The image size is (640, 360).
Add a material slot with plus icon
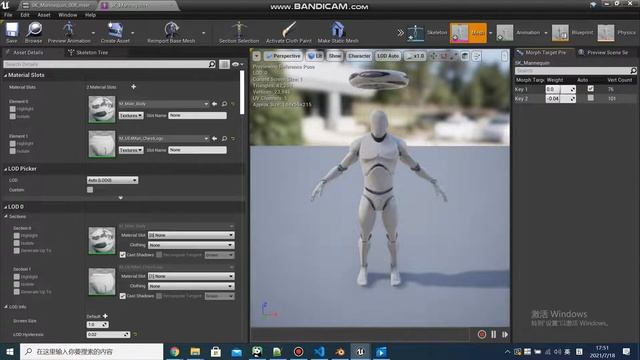pyautogui.click(x=133, y=87)
